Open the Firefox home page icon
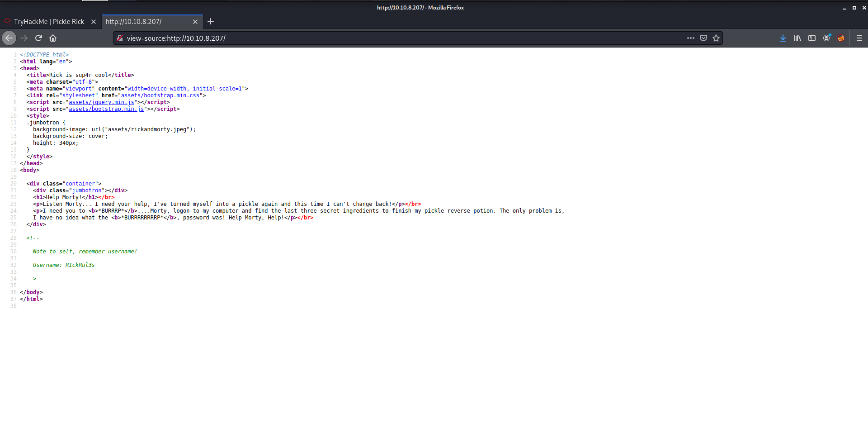The height and width of the screenshot is (433, 868). tap(53, 38)
